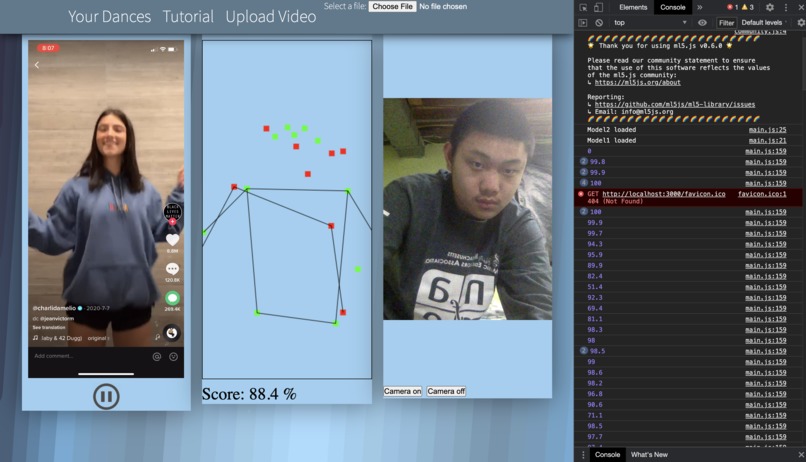
Task: Open the What's New drawer tab
Action: pyautogui.click(x=649, y=455)
